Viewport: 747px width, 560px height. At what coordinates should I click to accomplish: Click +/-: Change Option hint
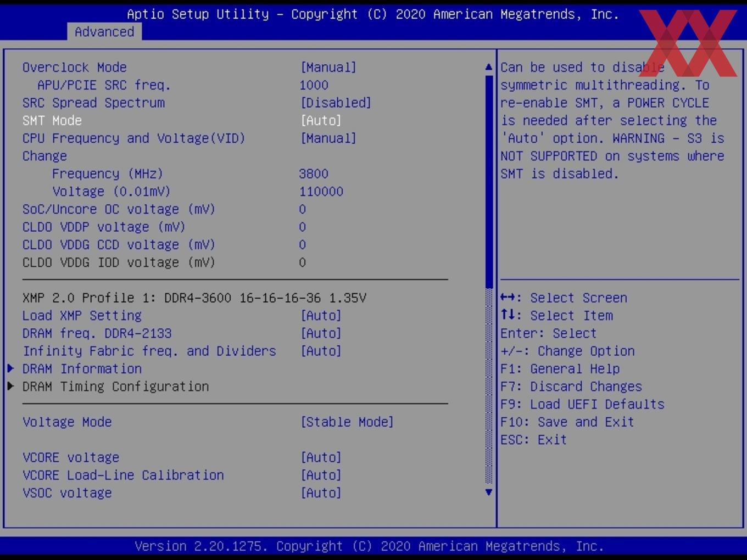click(567, 351)
